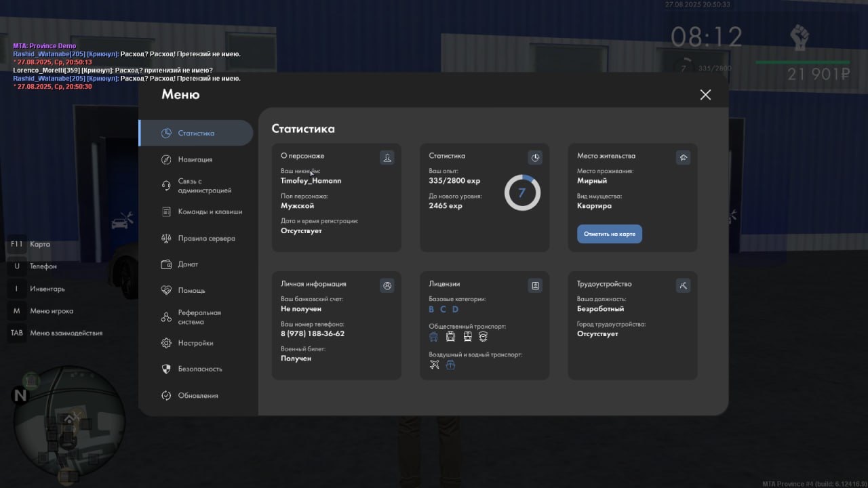Click military ID status Получен
Image resolution: width=868 pixels, height=488 pixels.
coord(296,358)
